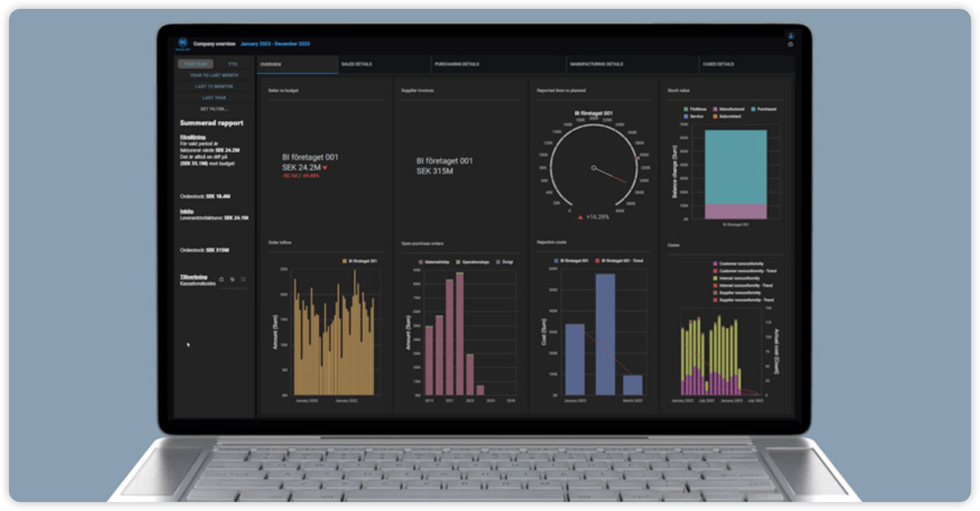This screenshot has width=980, height=511.
Task: Open the user profile icon
Action: [x=791, y=36]
